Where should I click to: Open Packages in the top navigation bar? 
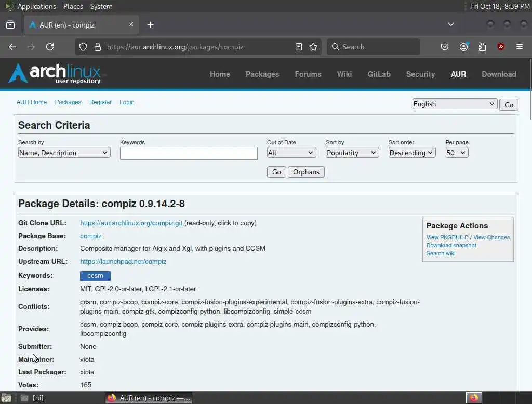pos(262,74)
